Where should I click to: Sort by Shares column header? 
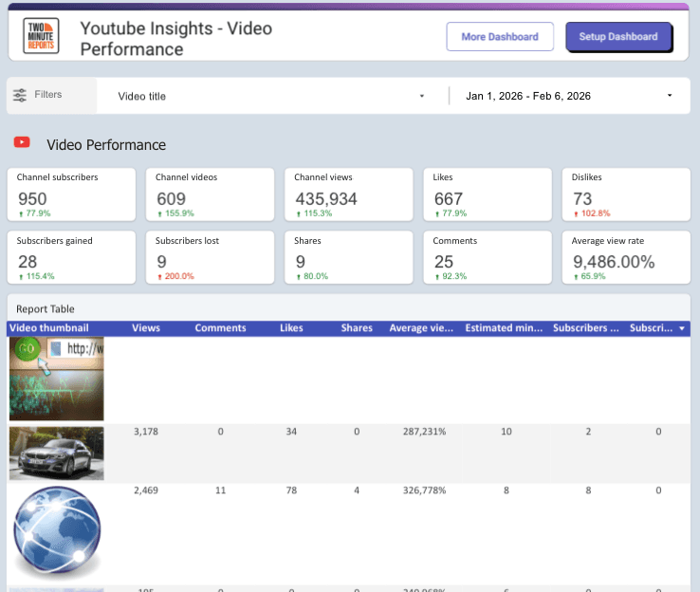pyautogui.click(x=357, y=328)
